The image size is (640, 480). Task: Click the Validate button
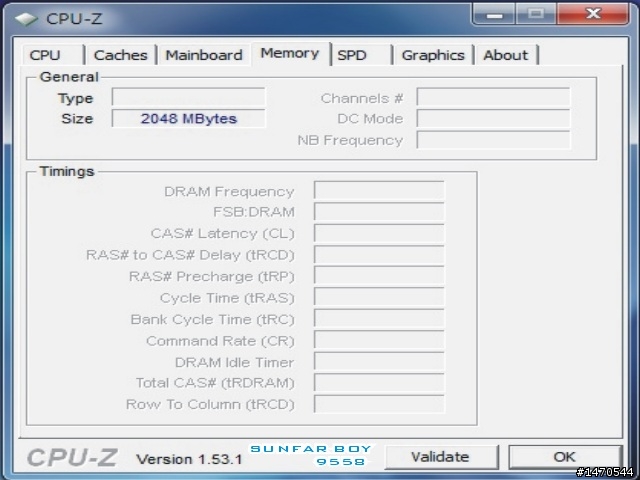[440, 457]
